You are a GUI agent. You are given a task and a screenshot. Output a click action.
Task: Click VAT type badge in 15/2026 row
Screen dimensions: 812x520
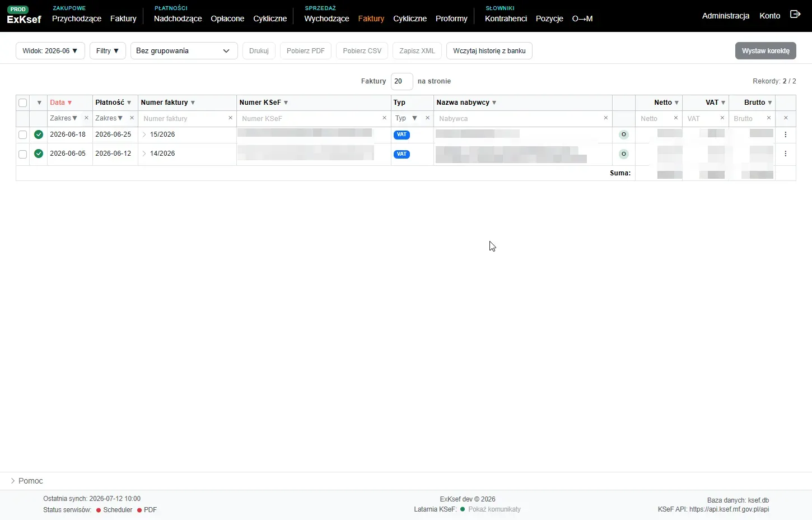(402, 134)
